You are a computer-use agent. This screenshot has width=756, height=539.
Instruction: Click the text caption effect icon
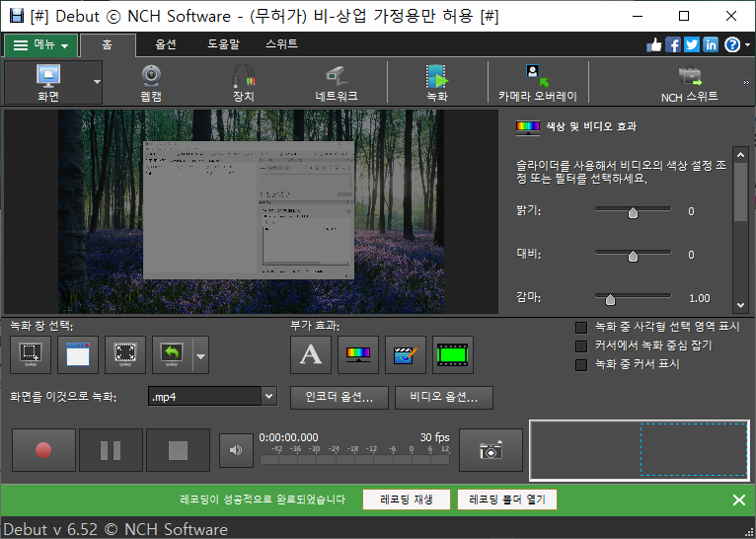click(310, 355)
